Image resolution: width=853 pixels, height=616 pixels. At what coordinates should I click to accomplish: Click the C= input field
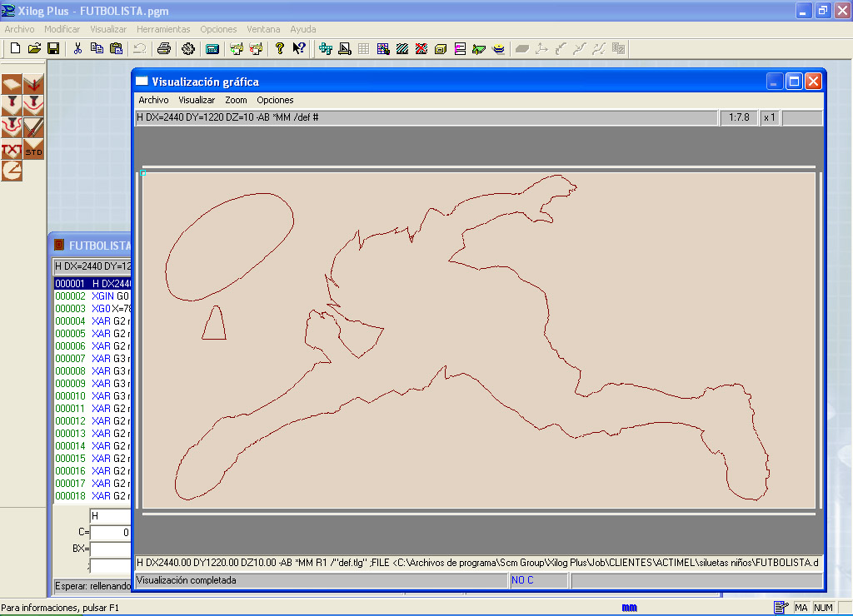(x=110, y=532)
